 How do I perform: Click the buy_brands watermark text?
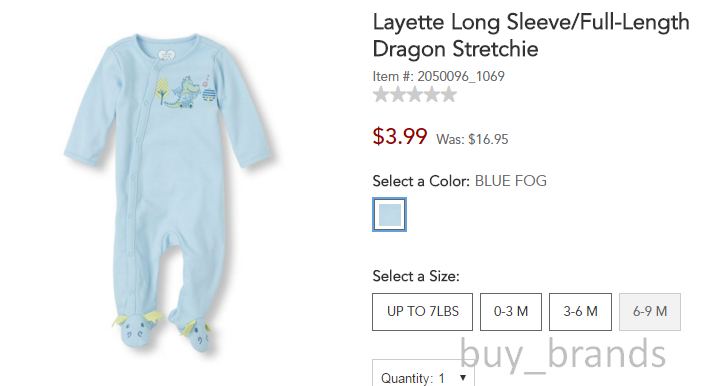pos(562,355)
